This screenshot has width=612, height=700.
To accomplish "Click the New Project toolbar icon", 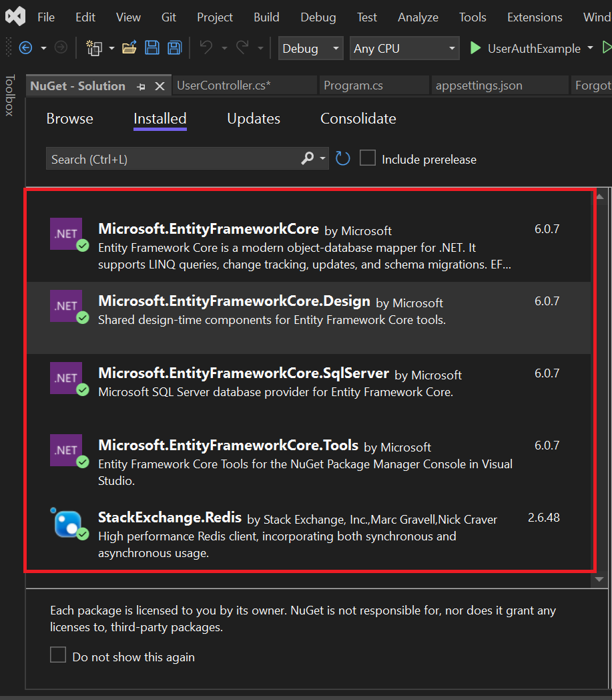I will tap(94, 48).
